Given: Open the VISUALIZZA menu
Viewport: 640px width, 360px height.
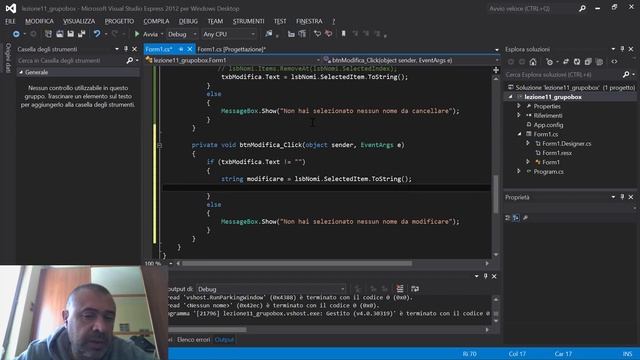Looking at the screenshot, I should click(79, 21).
